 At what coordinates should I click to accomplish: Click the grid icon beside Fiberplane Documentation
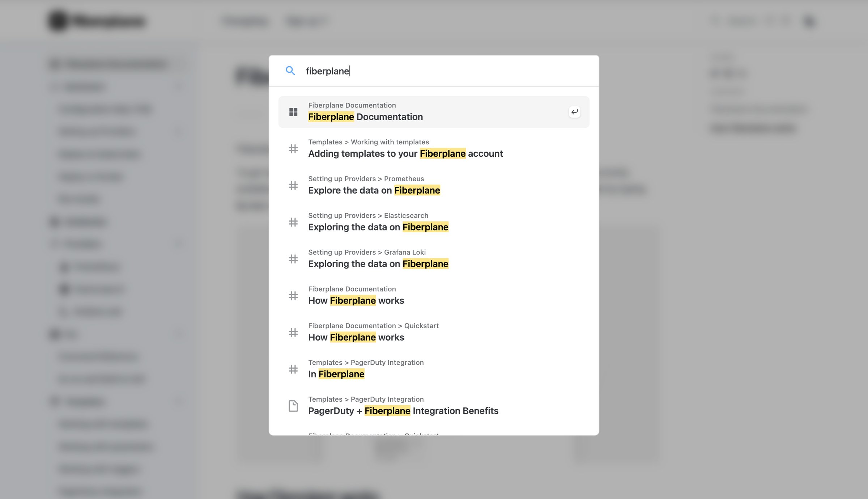(x=293, y=112)
